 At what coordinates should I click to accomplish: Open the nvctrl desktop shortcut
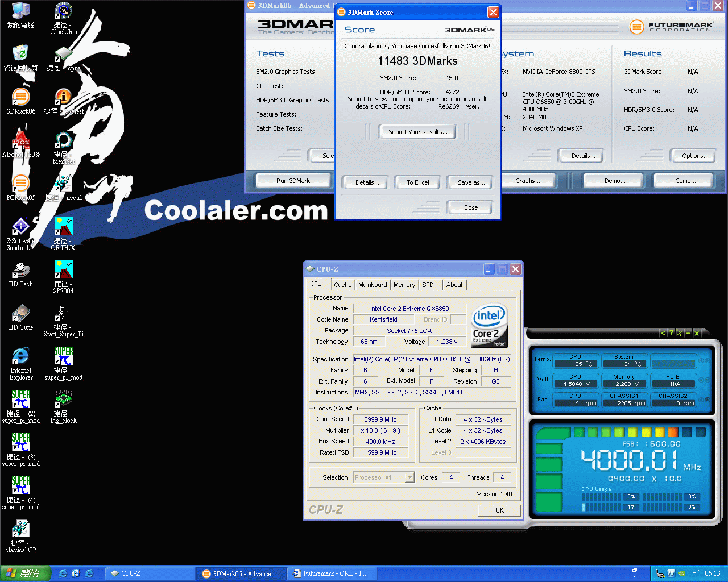64,188
